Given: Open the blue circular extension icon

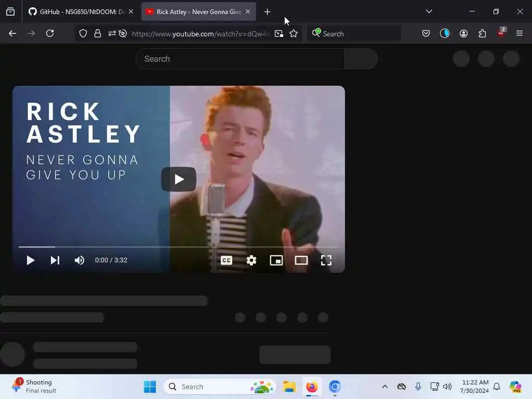Looking at the screenshot, I should coord(445,33).
